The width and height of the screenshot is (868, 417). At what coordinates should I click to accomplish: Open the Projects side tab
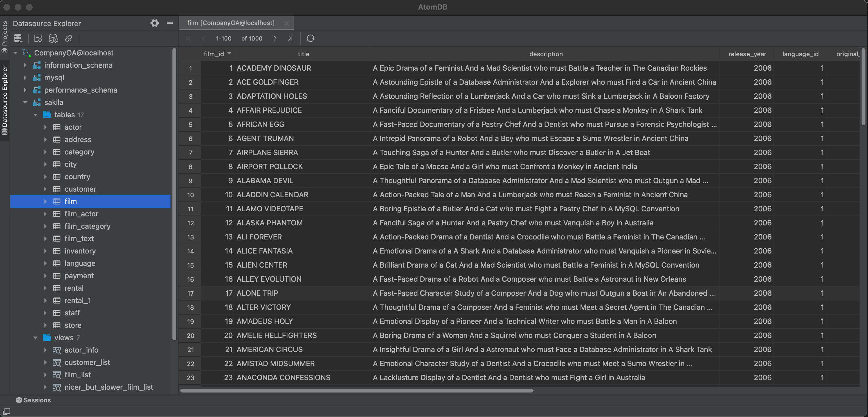coord(5,37)
